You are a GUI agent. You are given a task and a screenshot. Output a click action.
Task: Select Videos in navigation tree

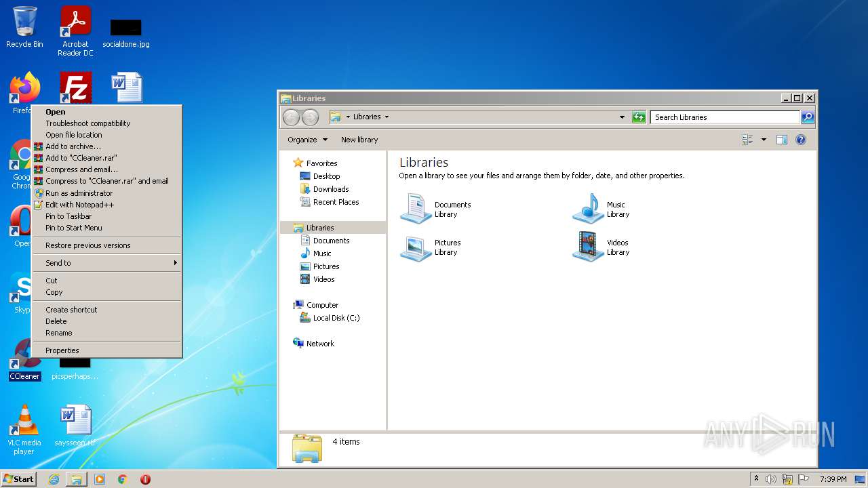tap(323, 279)
